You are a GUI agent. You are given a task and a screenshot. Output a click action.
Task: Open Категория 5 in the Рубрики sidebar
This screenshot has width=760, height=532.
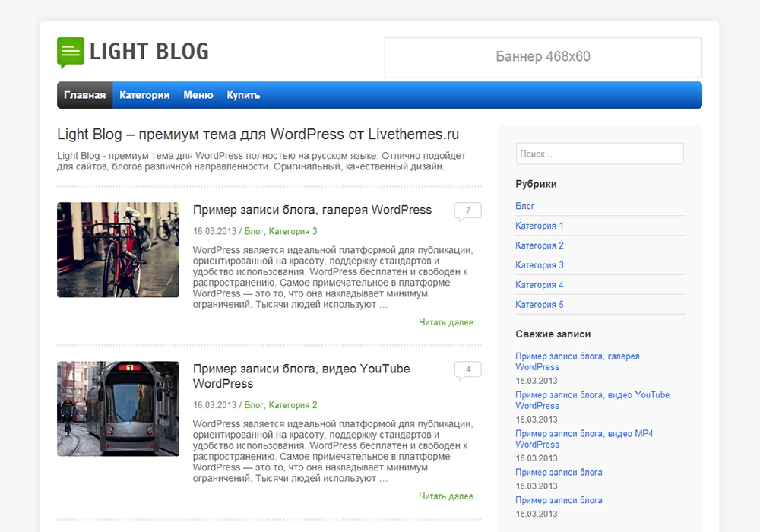point(540,305)
